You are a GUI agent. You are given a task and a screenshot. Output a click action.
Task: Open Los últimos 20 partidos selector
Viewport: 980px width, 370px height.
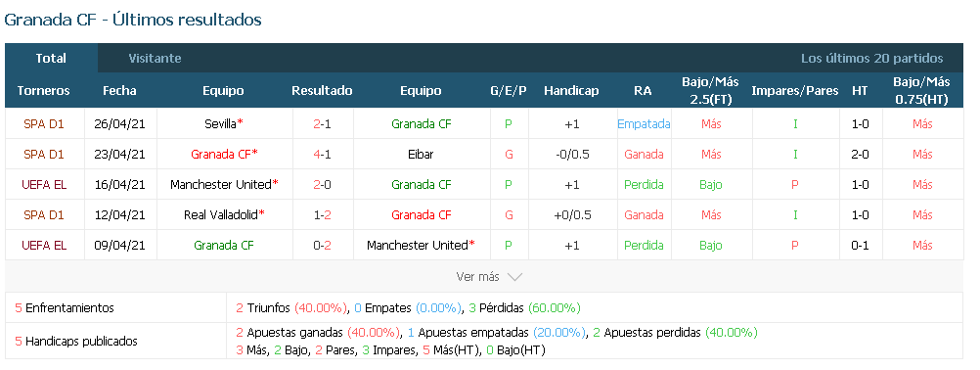click(x=871, y=58)
